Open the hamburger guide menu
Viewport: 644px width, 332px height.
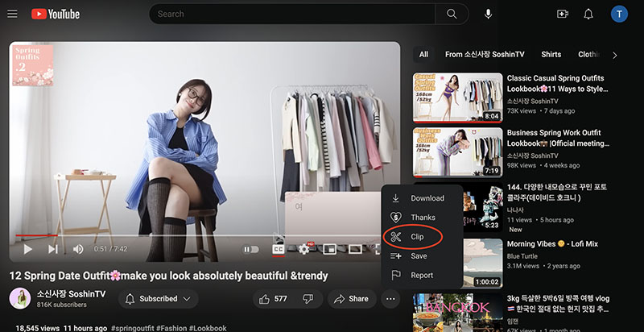coord(14,14)
